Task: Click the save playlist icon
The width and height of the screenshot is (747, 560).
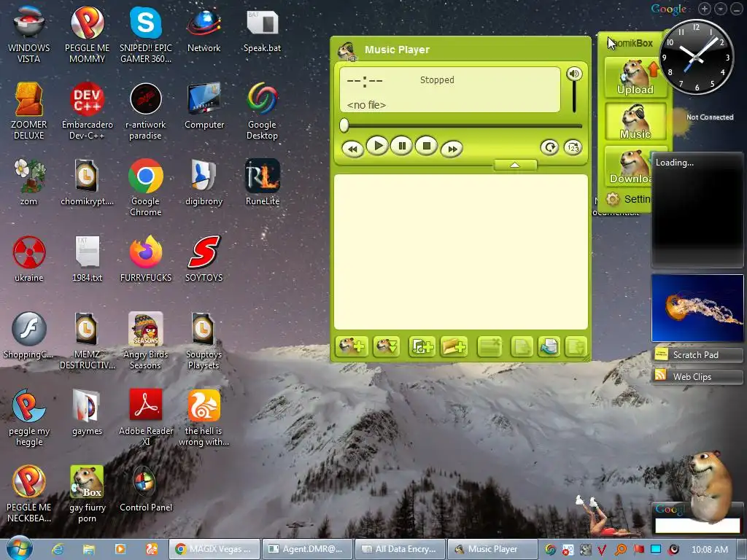Action: click(x=576, y=346)
